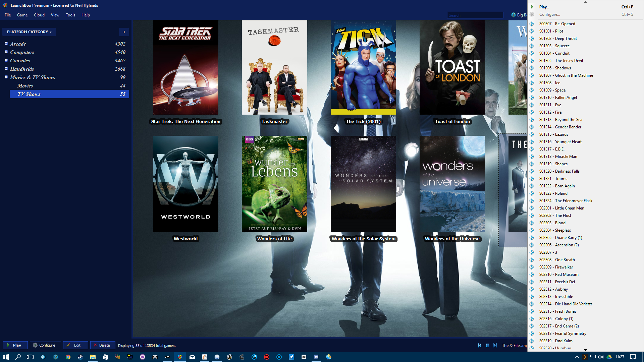Click the Play button in bottom bar
The image size is (644, 362).
15,345
